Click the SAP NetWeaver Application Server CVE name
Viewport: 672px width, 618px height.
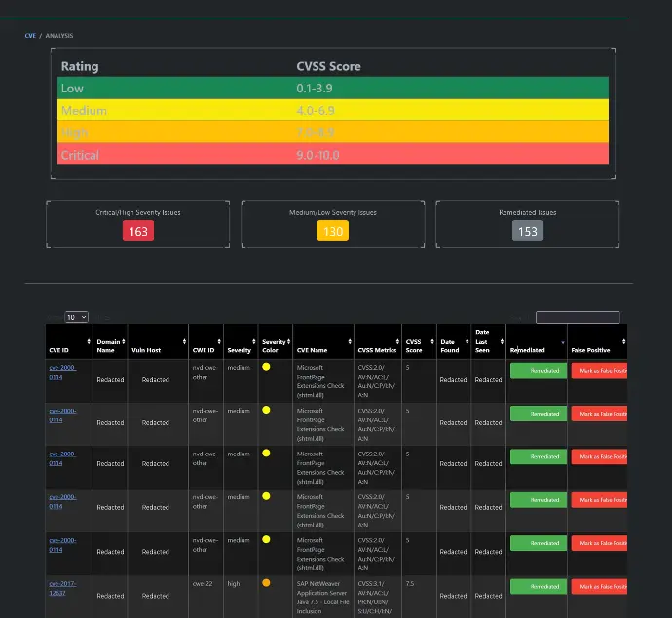[x=322, y=597]
